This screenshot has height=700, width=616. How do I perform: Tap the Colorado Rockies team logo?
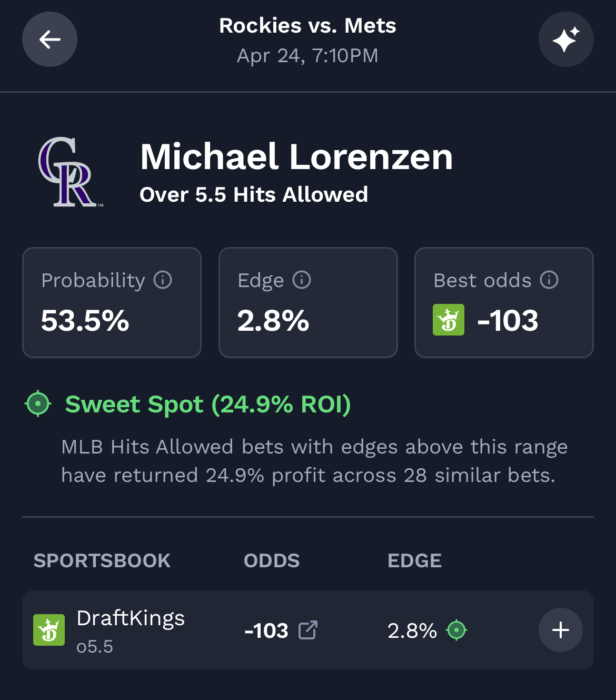click(69, 172)
